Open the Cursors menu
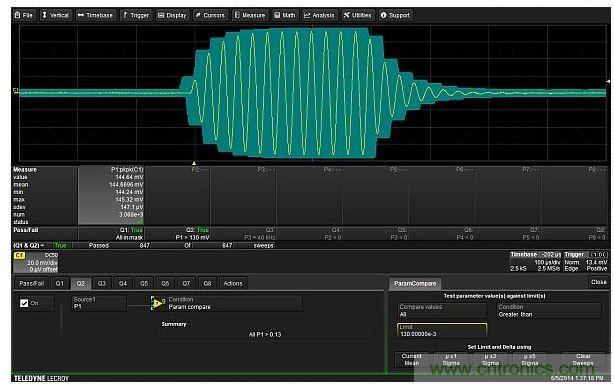The width and height of the screenshot is (614, 384). pyautogui.click(x=210, y=15)
